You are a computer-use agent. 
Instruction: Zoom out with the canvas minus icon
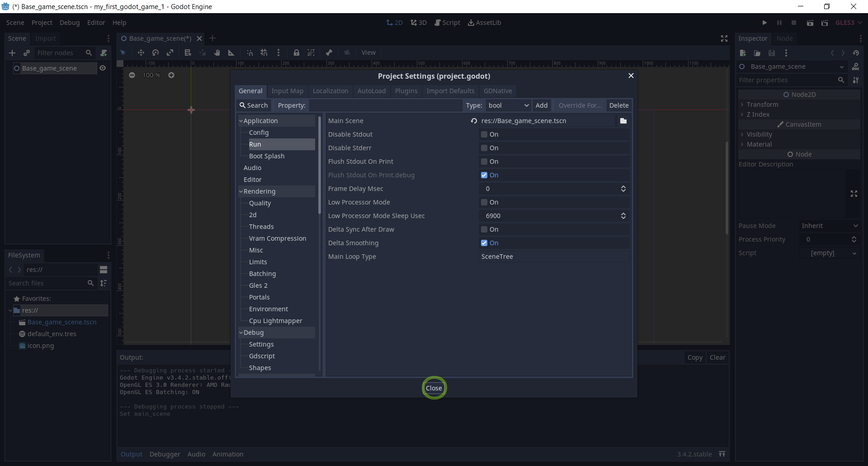(132, 75)
